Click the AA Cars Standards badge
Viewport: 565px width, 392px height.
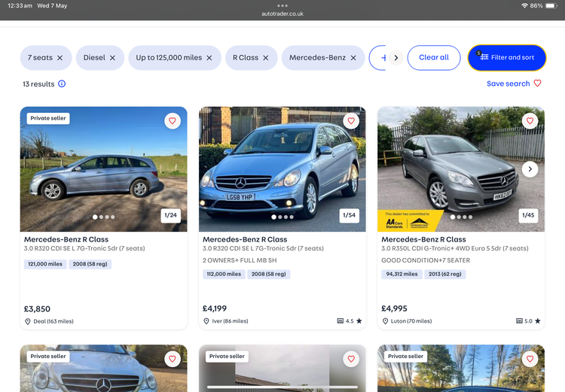tap(409, 221)
